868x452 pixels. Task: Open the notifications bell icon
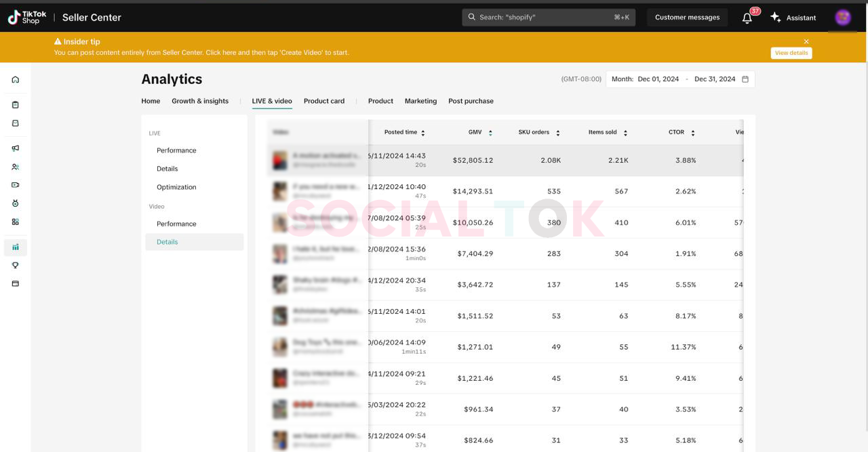point(747,18)
